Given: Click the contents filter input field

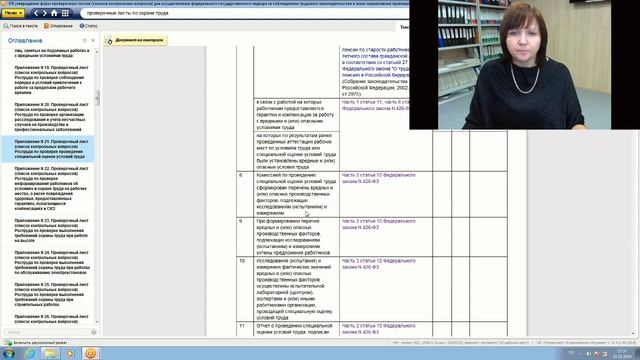Looking at the screenshot, I should (46, 332).
